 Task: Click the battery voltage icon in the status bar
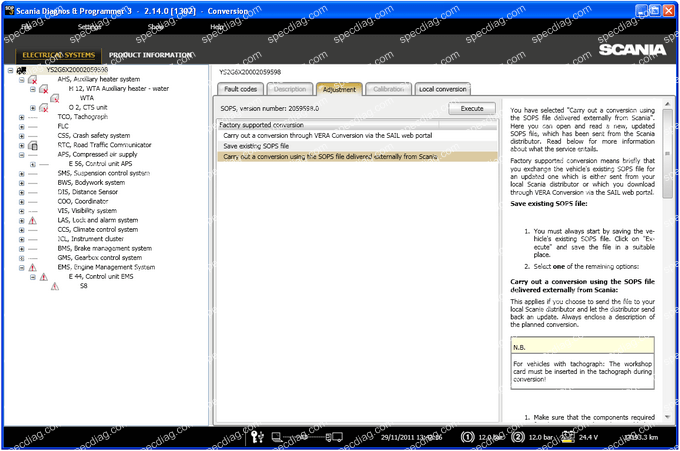pos(568,437)
